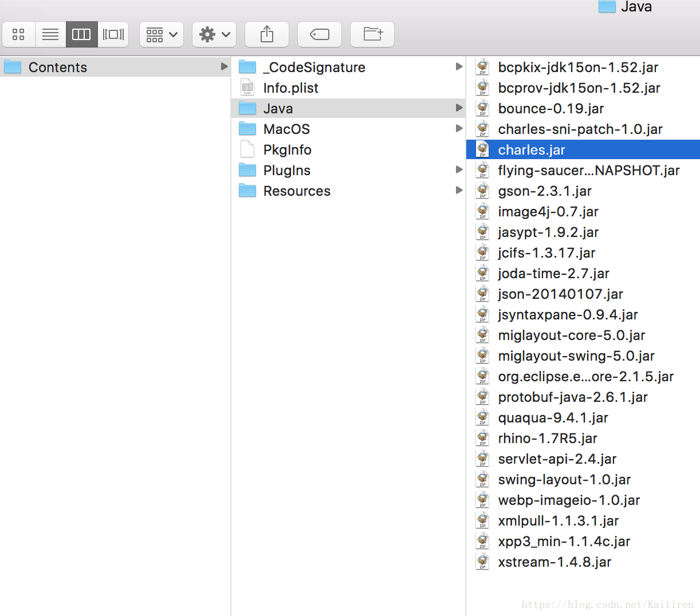Create a new folder from toolbar
Image resolution: width=700 pixels, height=616 pixels.
372,34
